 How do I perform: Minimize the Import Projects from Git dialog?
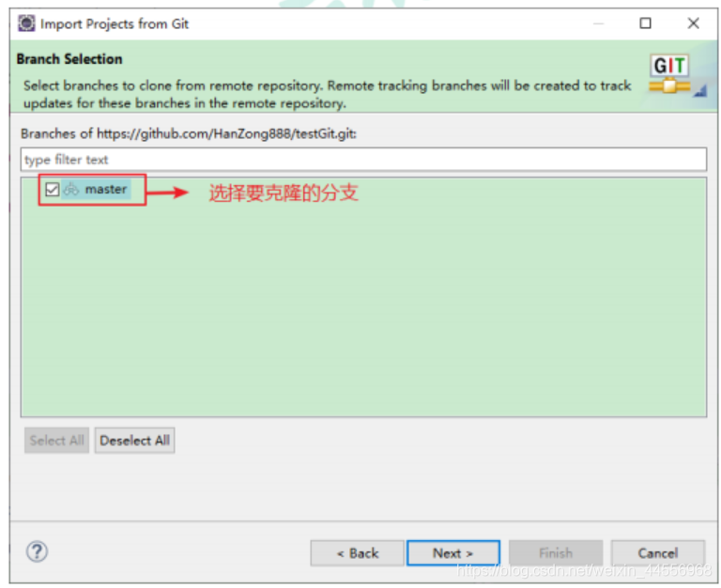tap(598, 23)
